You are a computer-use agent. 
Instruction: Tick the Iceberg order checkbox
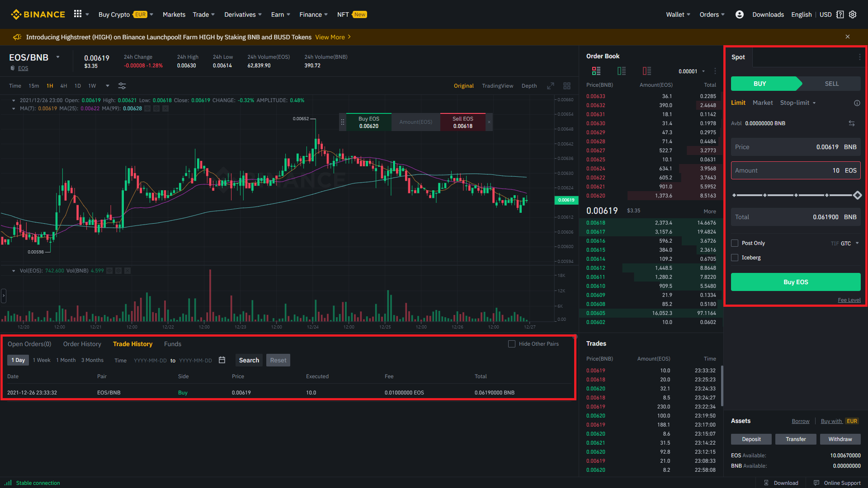click(x=735, y=258)
